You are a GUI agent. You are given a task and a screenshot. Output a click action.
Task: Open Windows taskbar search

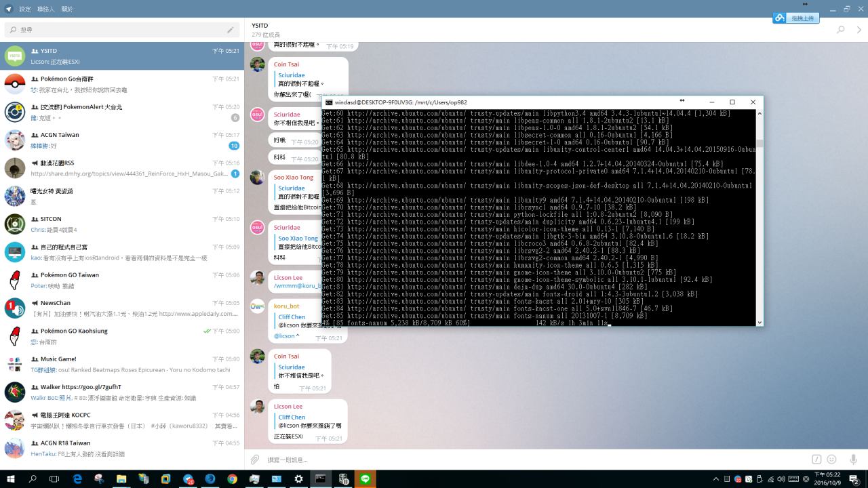[33, 479]
